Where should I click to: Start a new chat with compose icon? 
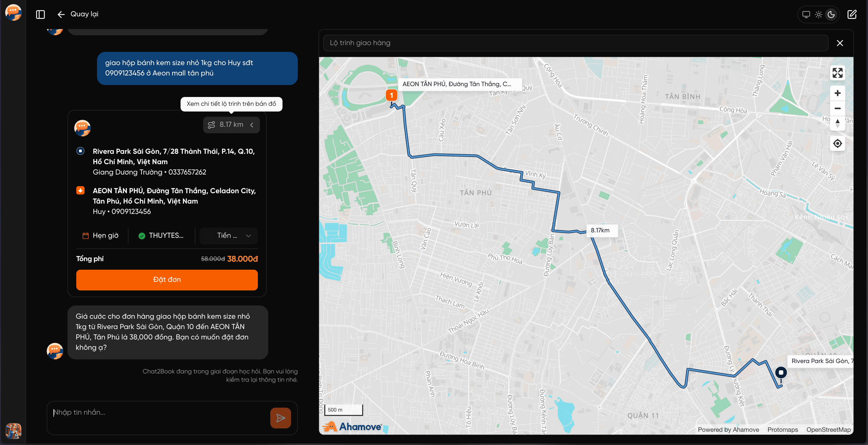tap(852, 15)
